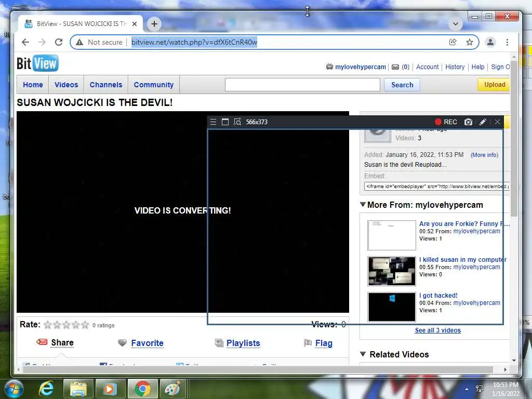Screen dimensions: 532x399
Task: Click the Flag link
Action: [x=324, y=343]
